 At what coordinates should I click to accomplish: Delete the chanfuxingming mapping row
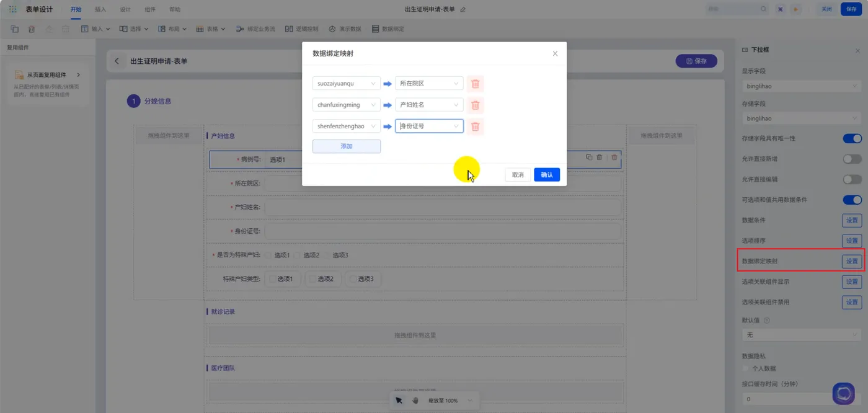(476, 105)
